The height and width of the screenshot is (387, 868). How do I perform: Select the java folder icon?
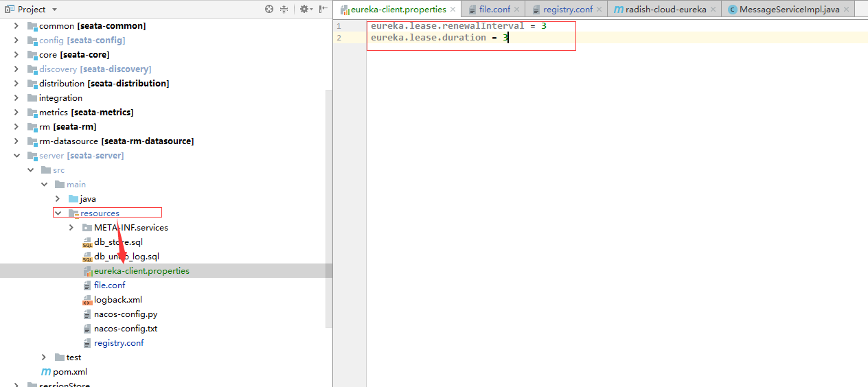click(73, 198)
